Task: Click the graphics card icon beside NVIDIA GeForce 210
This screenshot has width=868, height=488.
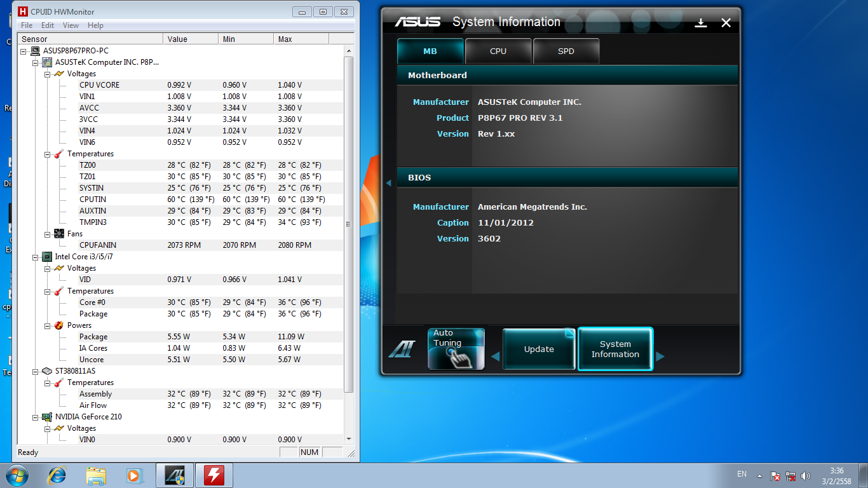Action: [x=47, y=417]
